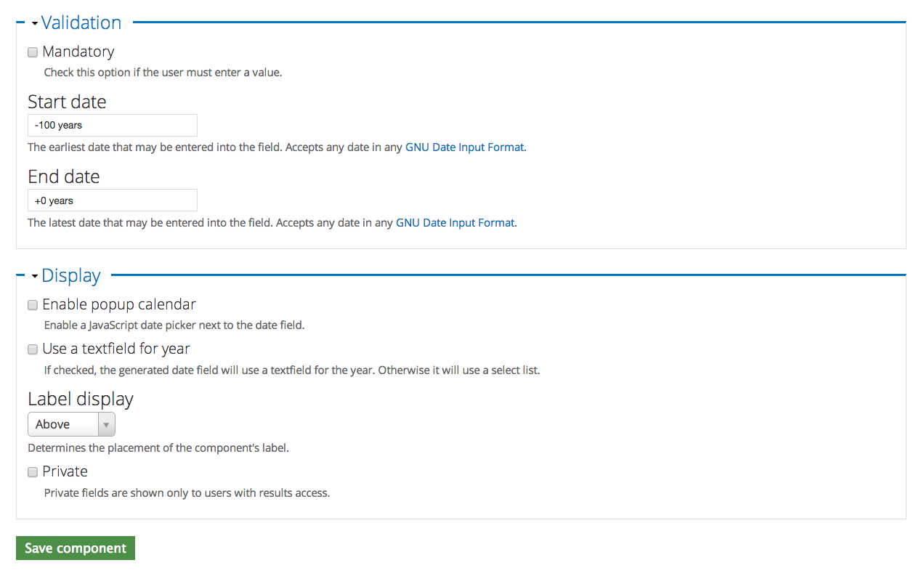This screenshot has width=924, height=576.
Task: Check Enable popup calendar option
Action: (x=33, y=305)
